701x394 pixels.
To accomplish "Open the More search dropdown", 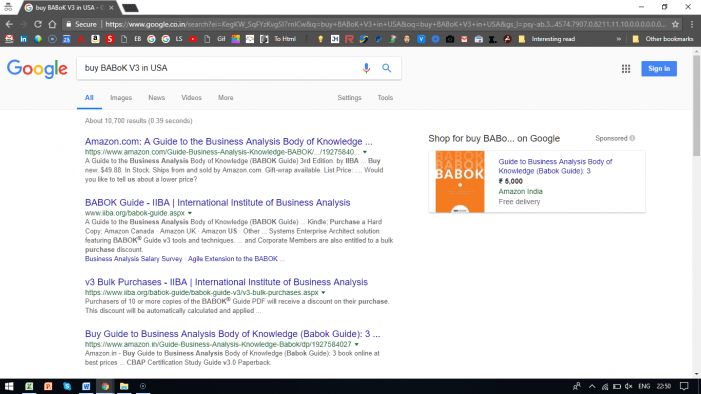I will point(225,97).
